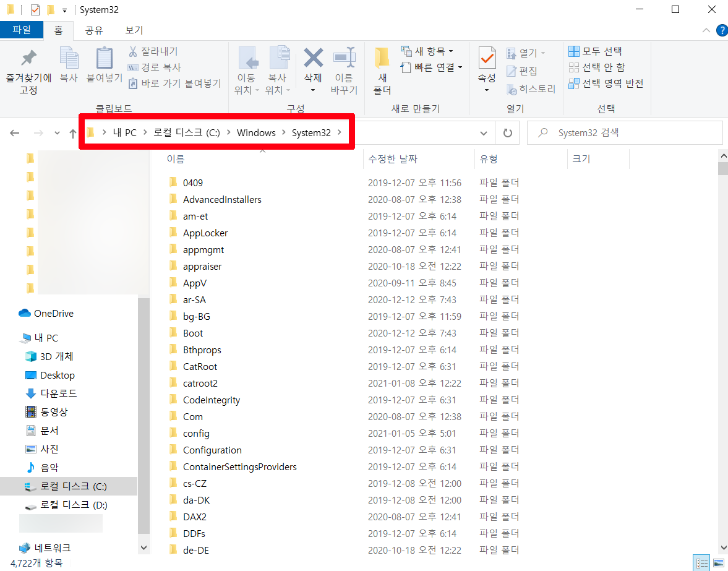Click 바로 가기 붙여넣기 (Paste shortcut)

point(175,84)
